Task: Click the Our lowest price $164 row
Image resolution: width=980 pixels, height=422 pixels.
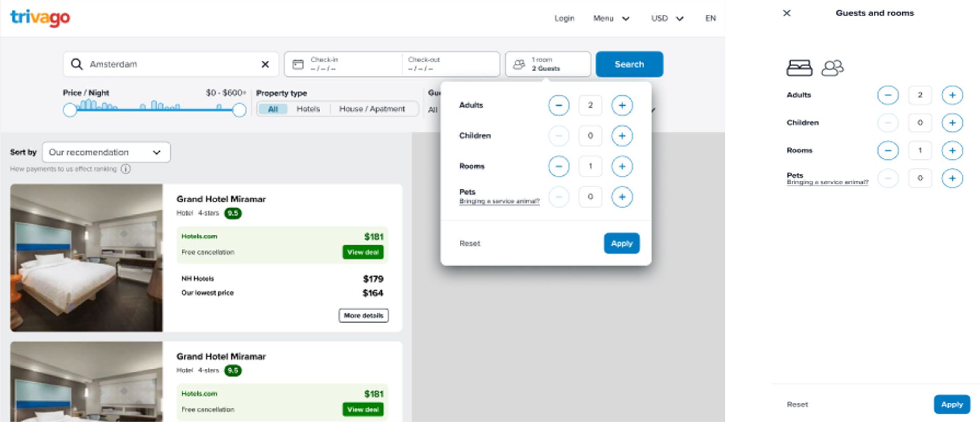Action: point(282,293)
